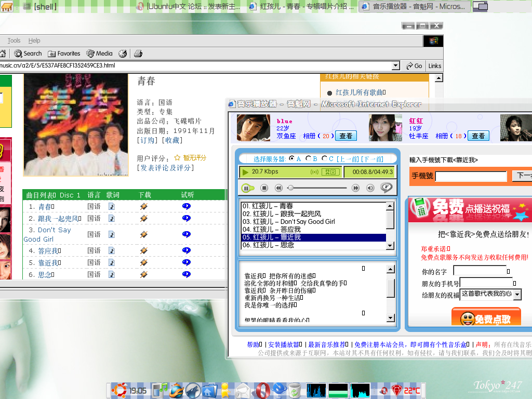Click the 上一首 previous song link

pos(348,159)
